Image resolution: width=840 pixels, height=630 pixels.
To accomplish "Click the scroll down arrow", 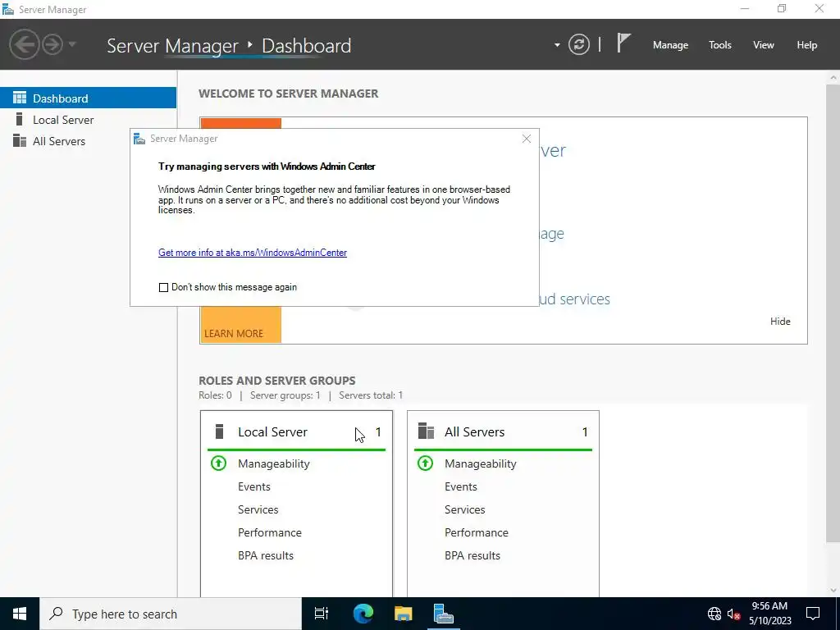I will pyautogui.click(x=833, y=590).
